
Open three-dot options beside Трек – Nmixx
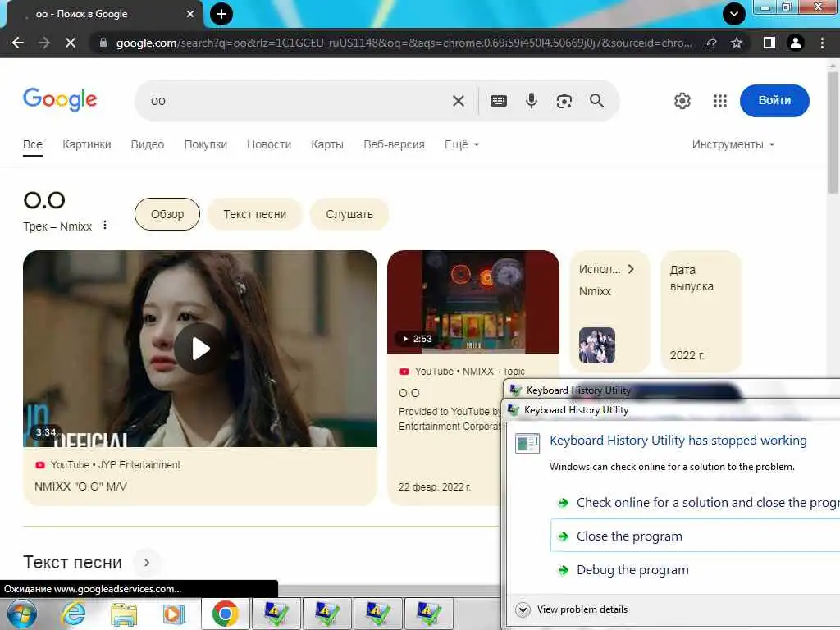pos(105,225)
